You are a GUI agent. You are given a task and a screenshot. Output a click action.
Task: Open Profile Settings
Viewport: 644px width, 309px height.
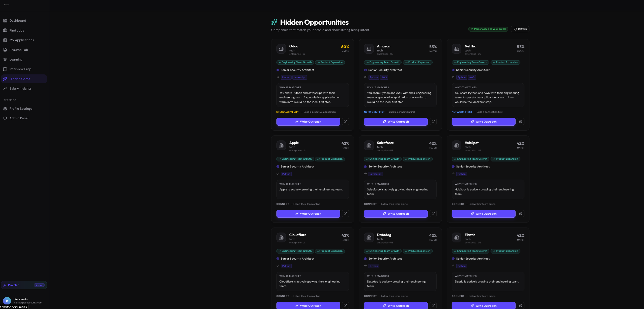[21, 109]
